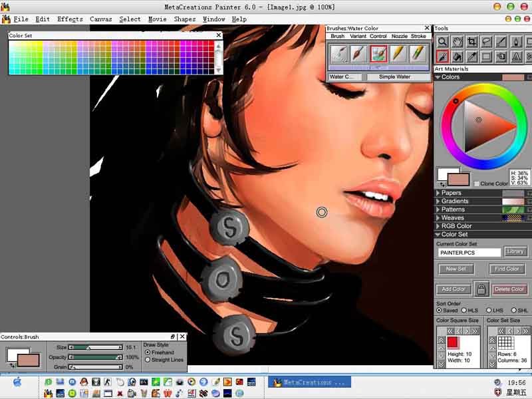Screen dimensions: 532x399
Task: Select the Pen nib tool
Action: (x=516, y=42)
